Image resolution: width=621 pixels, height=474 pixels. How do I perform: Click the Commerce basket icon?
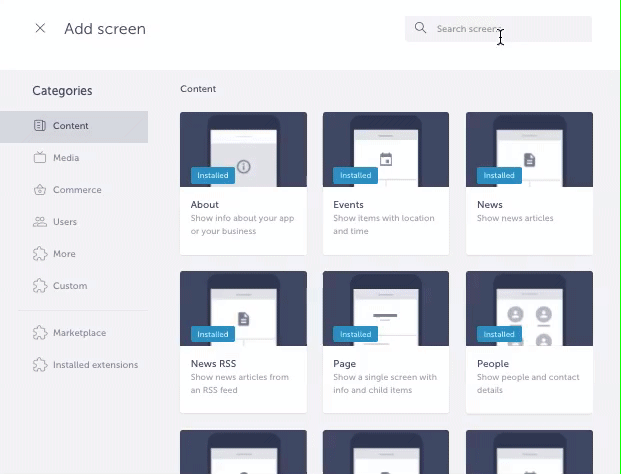[x=40, y=190]
